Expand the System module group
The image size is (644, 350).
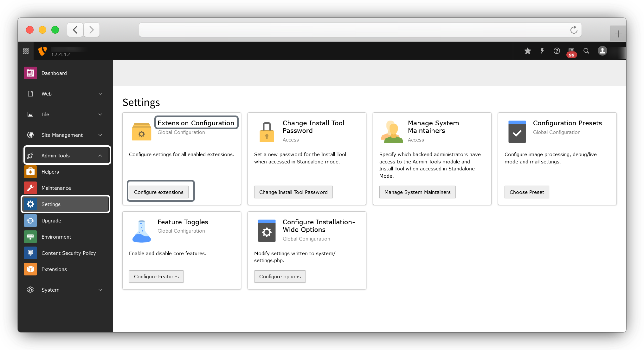coord(65,290)
